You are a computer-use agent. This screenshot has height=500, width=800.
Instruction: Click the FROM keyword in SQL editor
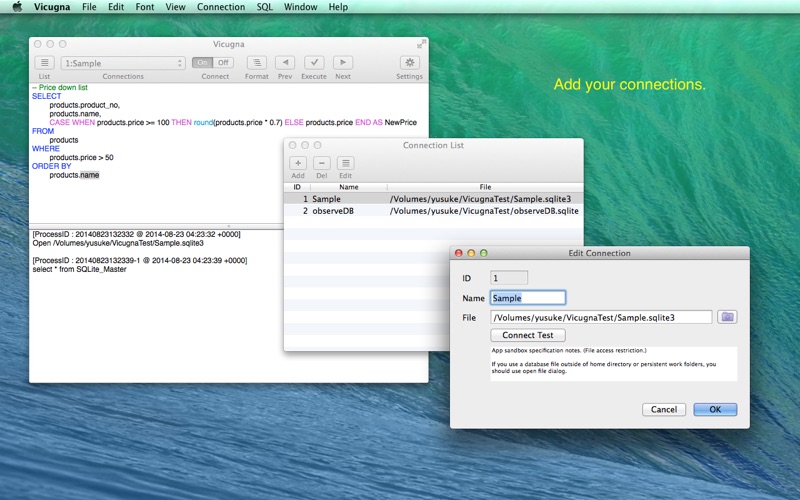point(43,131)
